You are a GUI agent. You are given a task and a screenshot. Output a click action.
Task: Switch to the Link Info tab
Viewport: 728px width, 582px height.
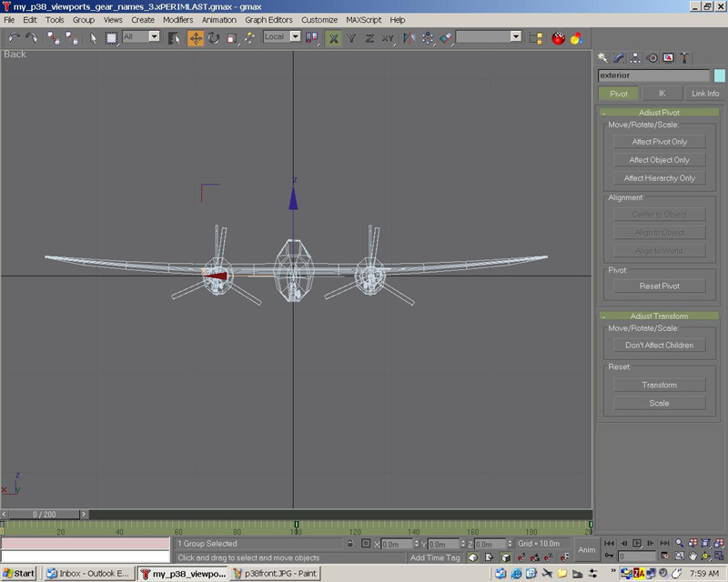(x=705, y=94)
